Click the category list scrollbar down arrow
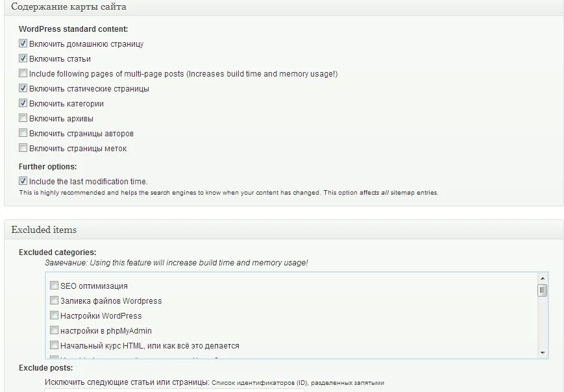564x392 pixels. [x=543, y=352]
